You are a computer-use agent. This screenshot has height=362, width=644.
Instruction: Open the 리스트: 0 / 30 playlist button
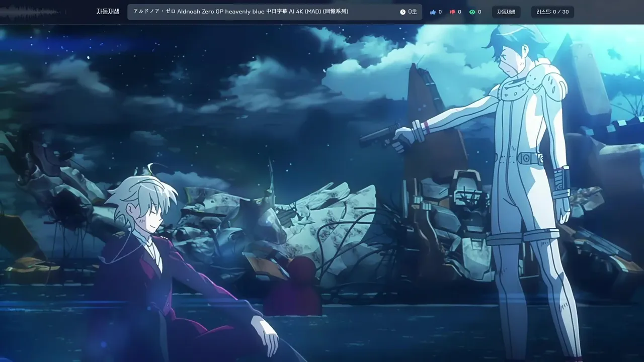(x=552, y=12)
